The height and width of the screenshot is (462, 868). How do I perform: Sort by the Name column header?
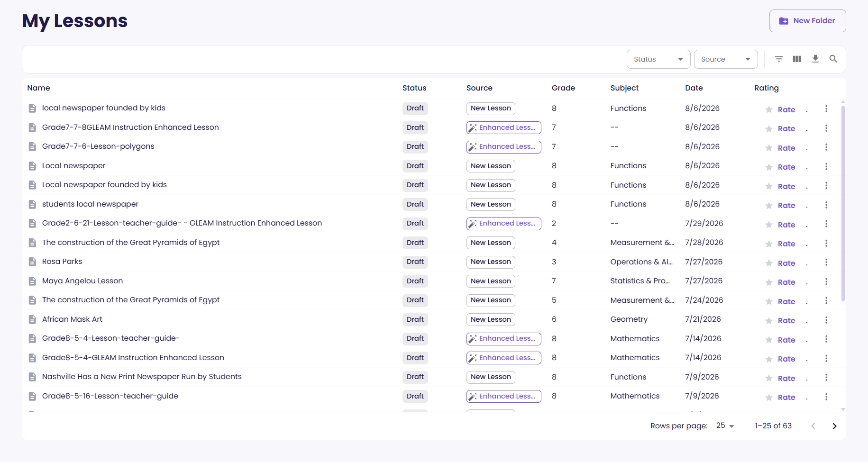pos(38,88)
